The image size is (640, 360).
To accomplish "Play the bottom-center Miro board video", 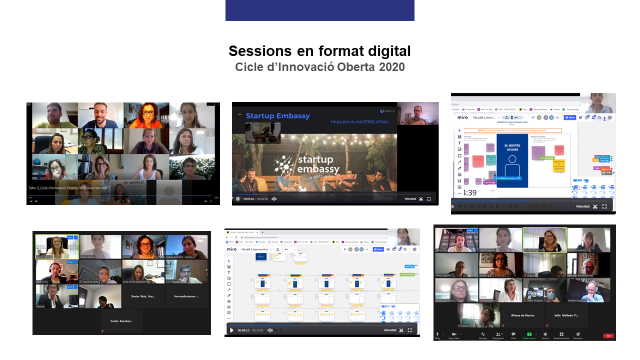I will 231,330.
